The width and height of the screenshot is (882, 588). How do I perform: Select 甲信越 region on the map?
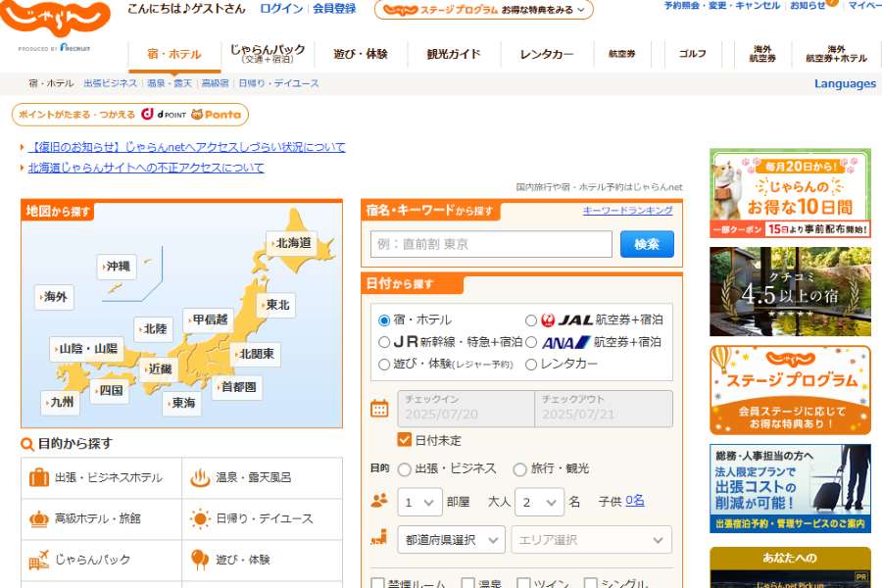[208, 319]
